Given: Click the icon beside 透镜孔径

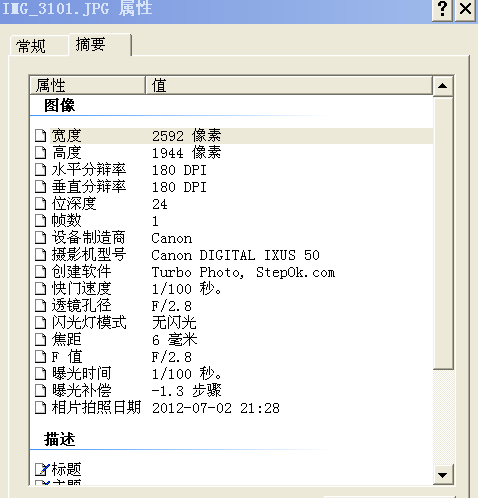Looking at the screenshot, I should click(x=41, y=306).
